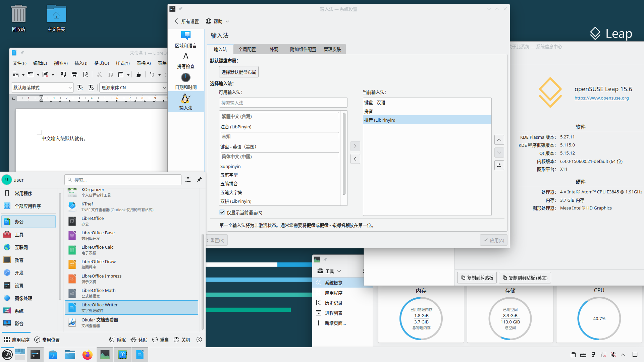Click the launcher 搜索... search box
Screen dimensions: 644x362
click(x=123, y=180)
